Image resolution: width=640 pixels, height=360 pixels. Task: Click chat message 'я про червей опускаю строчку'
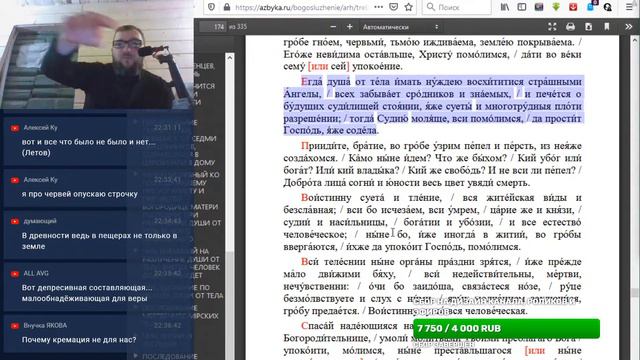(80, 194)
